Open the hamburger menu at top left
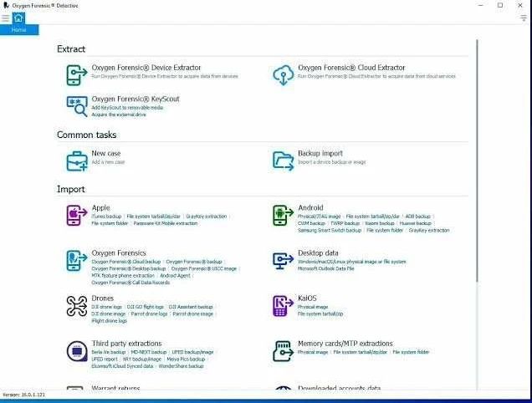Screen dimensions: 532x403 click(5, 18)
